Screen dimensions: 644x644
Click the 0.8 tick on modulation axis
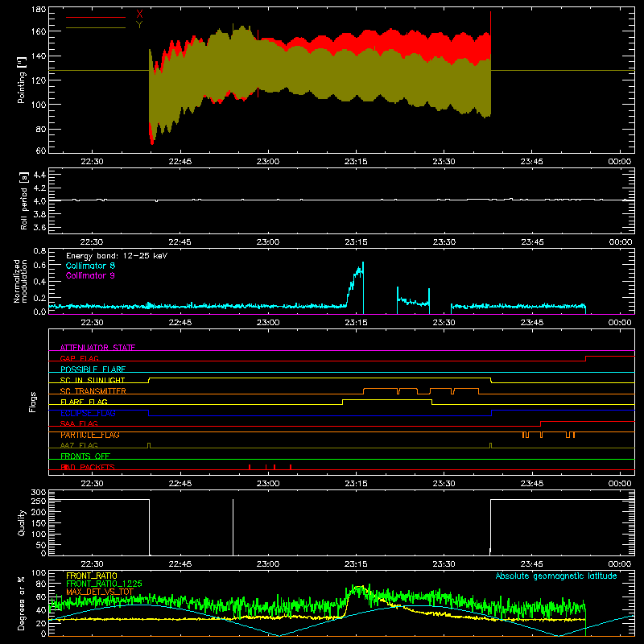tap(39, 250)
